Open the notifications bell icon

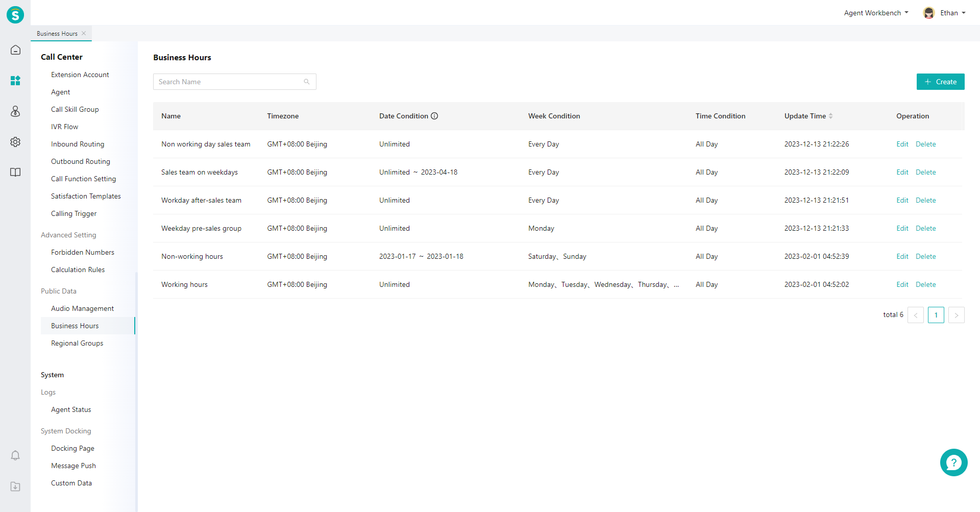tap(15, 455)
